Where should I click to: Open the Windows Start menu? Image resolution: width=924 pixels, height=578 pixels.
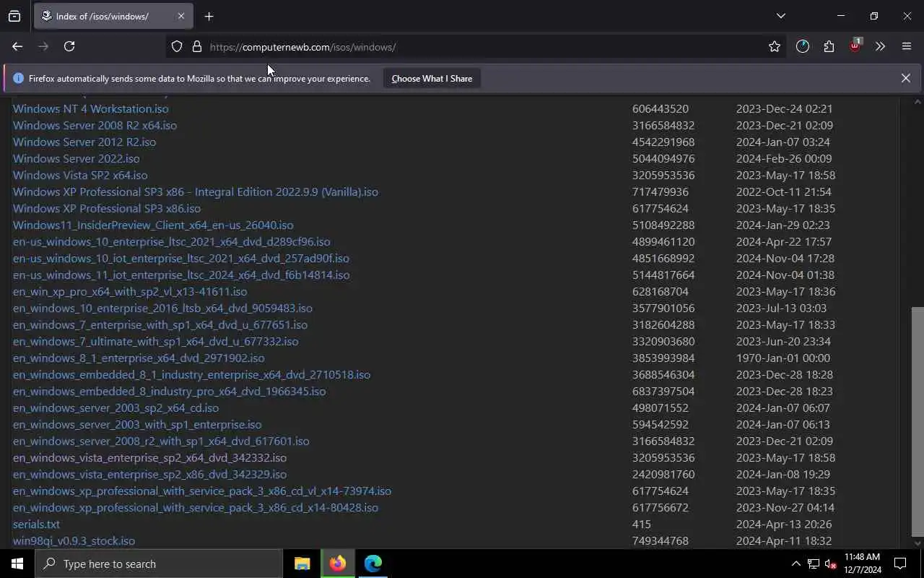point(17,564)
